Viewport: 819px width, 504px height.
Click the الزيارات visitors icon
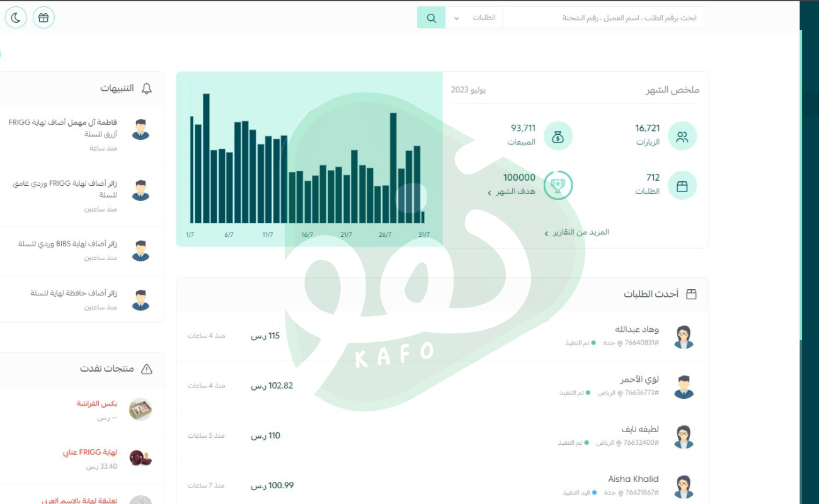pos(682,137)
